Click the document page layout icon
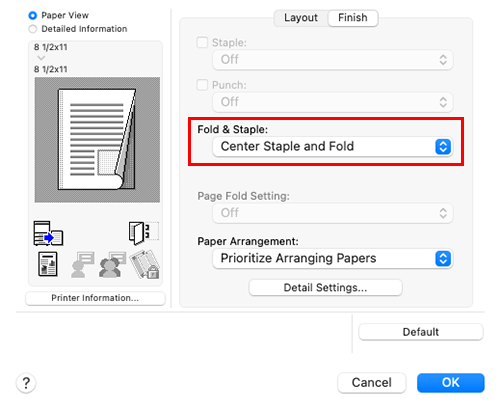The height and width of the screenshot is (408, 500). click(x=48, y=264)
